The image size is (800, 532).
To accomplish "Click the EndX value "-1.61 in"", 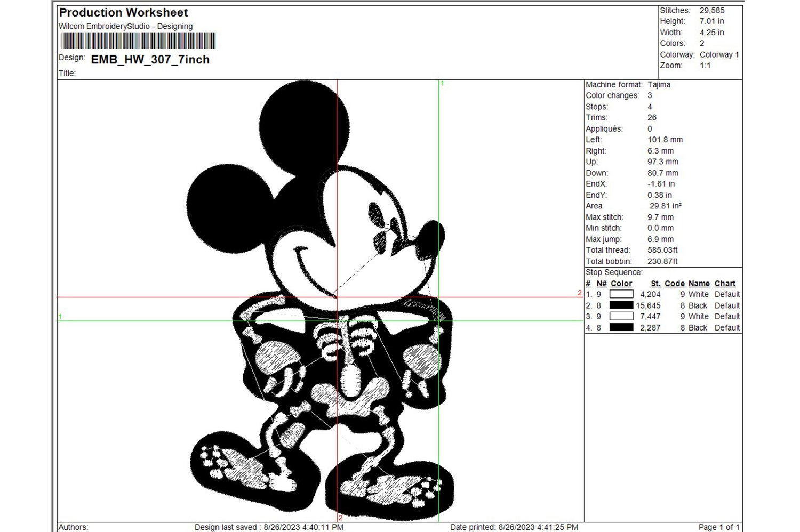I will tap(661, 184).
